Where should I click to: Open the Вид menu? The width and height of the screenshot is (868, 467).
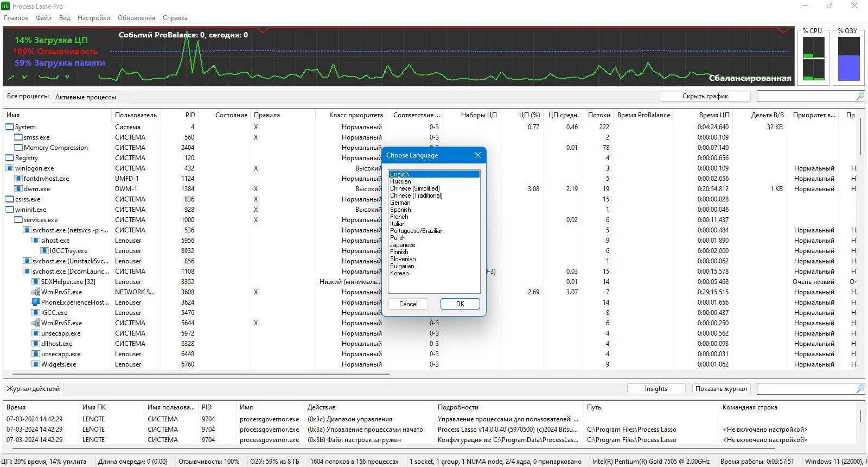click(x=65, y=18)
